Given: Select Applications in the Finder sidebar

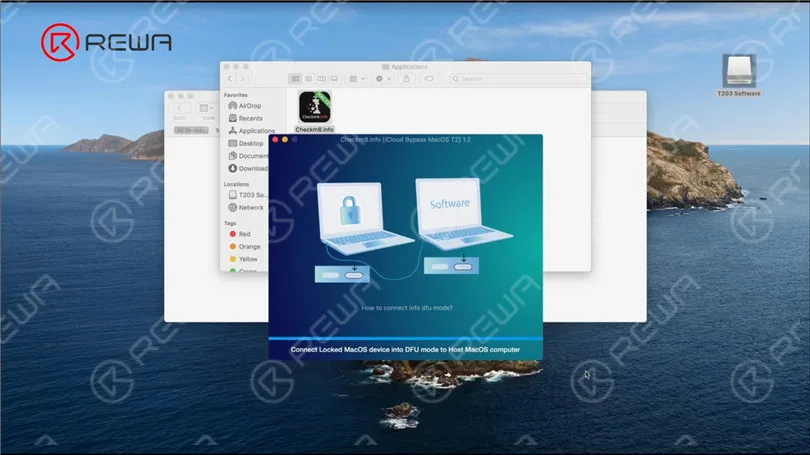Looking at the screenshot, I should 252,131.
